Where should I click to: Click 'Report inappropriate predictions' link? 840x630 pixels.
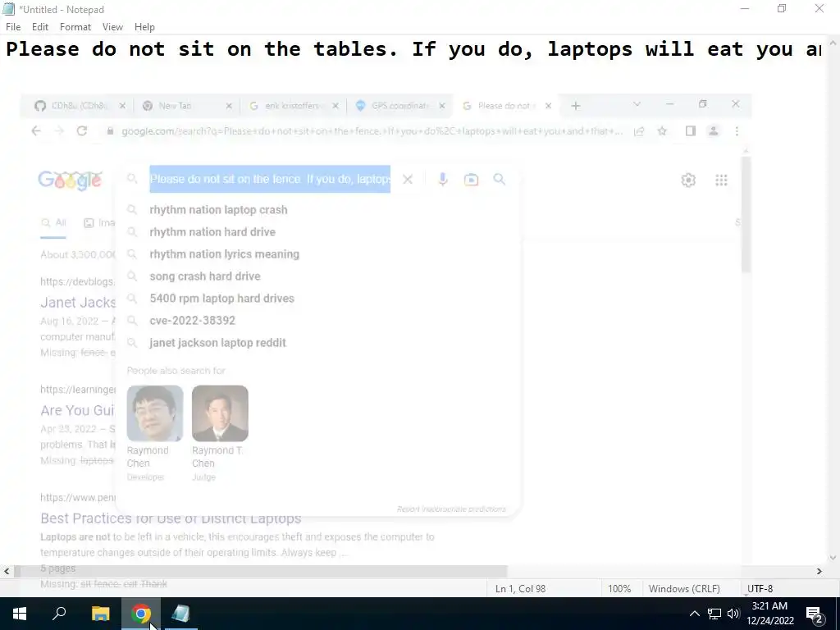(x=451, y=509)
